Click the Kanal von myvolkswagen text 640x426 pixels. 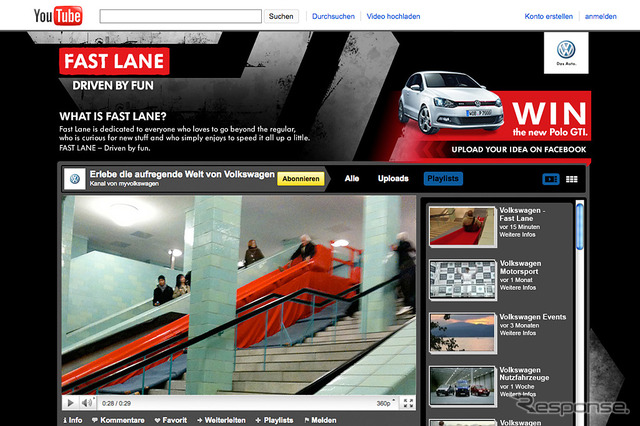[x=124, y=184]
